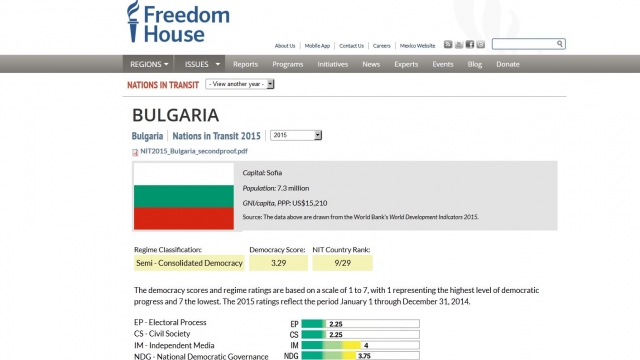
Task: Open the Blog menu item
Action: tap(475, 64)
